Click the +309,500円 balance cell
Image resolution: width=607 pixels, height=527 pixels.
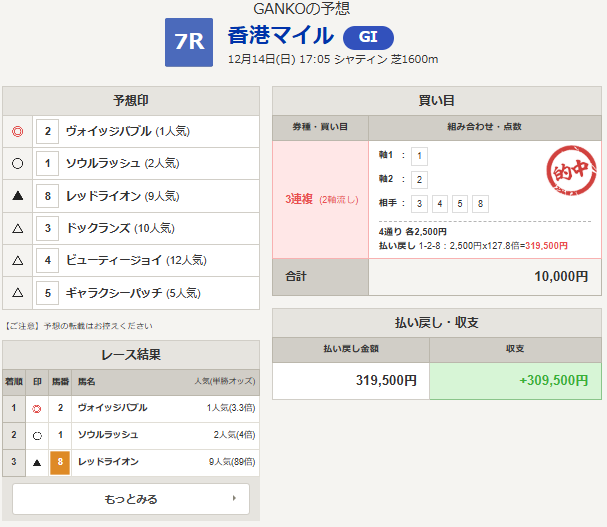(515, 381)
